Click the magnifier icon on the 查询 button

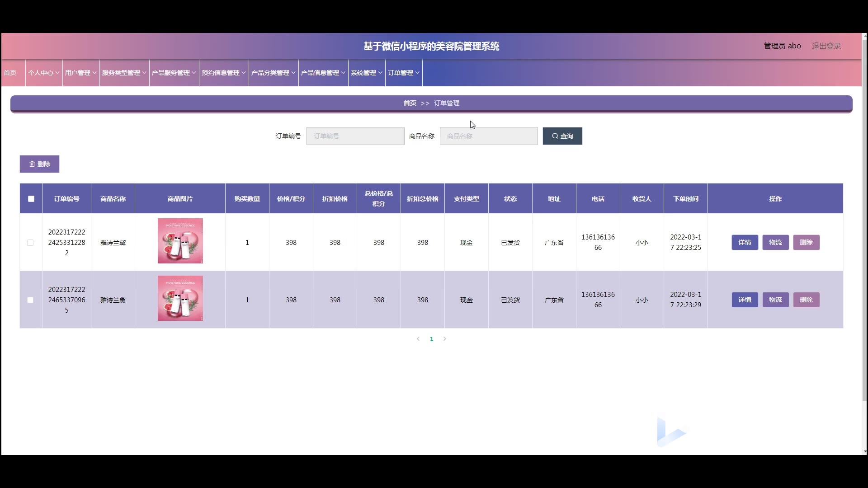tap(555, 136)
